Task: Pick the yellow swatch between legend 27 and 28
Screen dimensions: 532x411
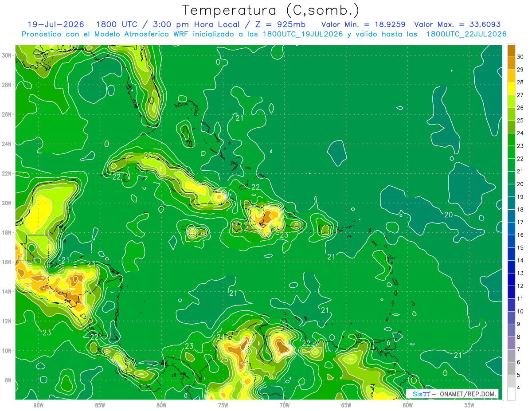Action: click(511, 89)
